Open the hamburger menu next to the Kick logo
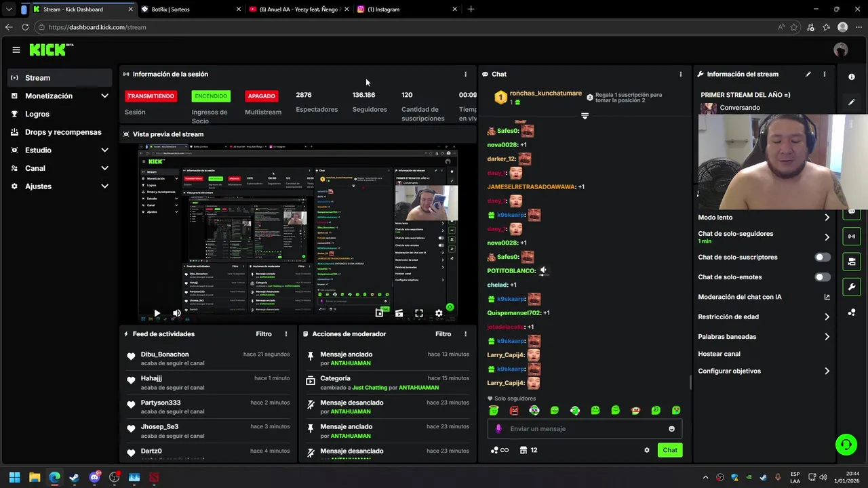The height and width of the screenshot is (488, 868). [x=16, y=49]
